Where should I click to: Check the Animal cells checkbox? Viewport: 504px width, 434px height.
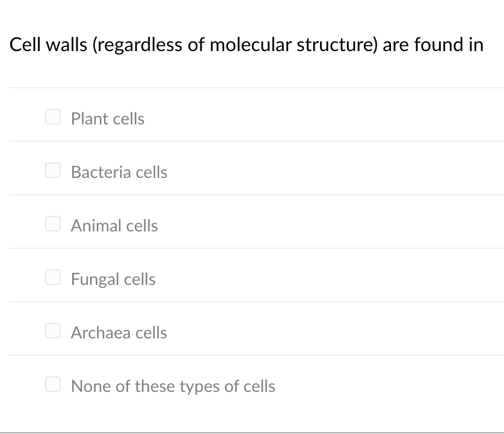pyautogui.click(x=52, y=224)
